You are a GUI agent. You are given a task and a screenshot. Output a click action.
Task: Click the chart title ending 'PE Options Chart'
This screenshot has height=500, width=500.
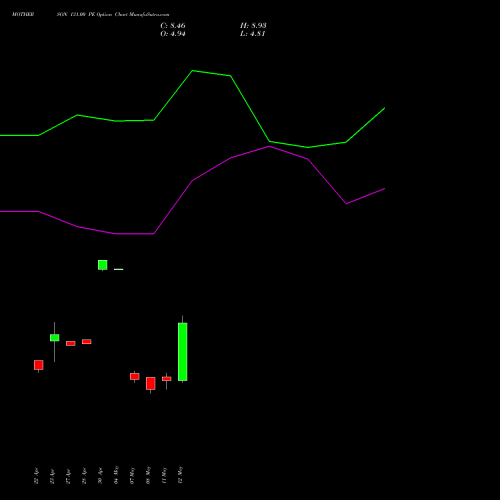pyautogui.click(x=90, y=15)
